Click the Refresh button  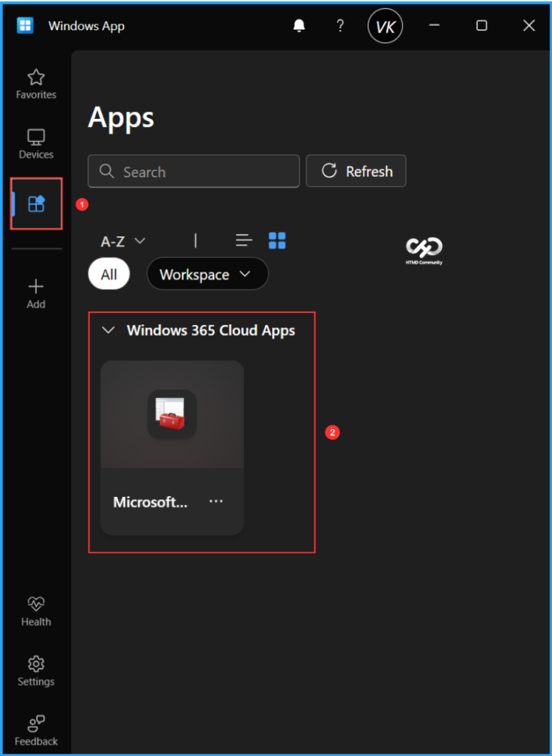[x=356, y=171]
